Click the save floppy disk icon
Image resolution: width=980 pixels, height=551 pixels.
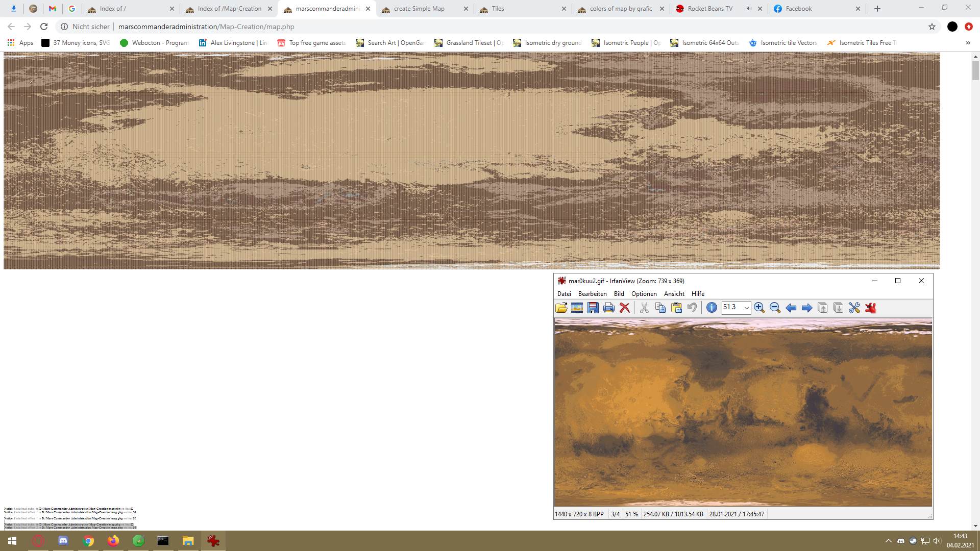tap(593, 308)
